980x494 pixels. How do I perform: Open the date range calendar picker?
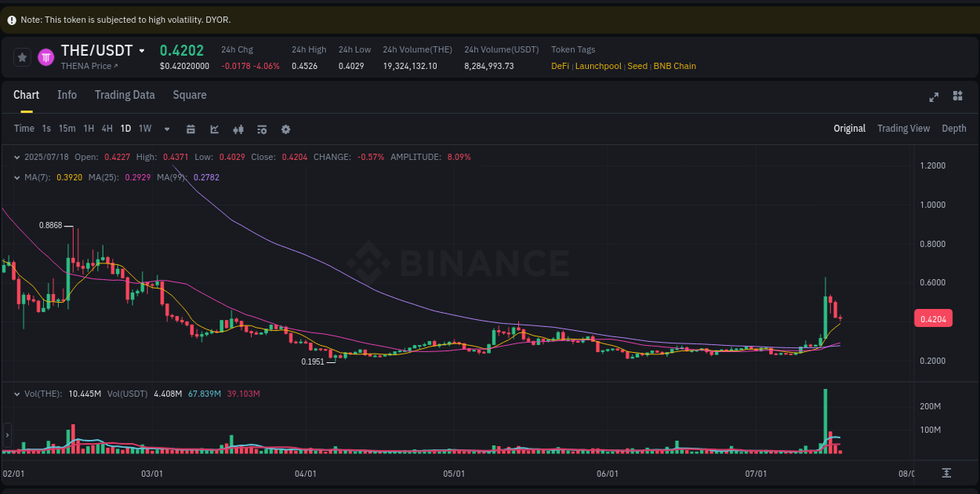tap(191, 129)
